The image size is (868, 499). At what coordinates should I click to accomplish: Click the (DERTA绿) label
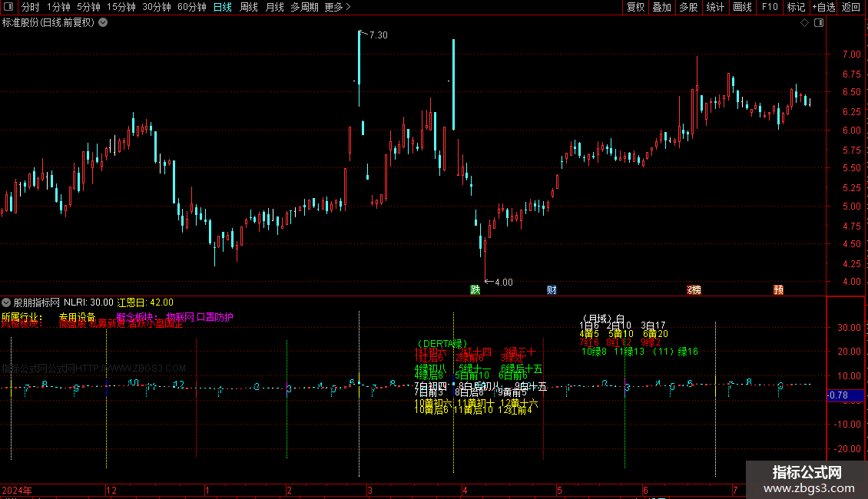click(x=442, y=344)
